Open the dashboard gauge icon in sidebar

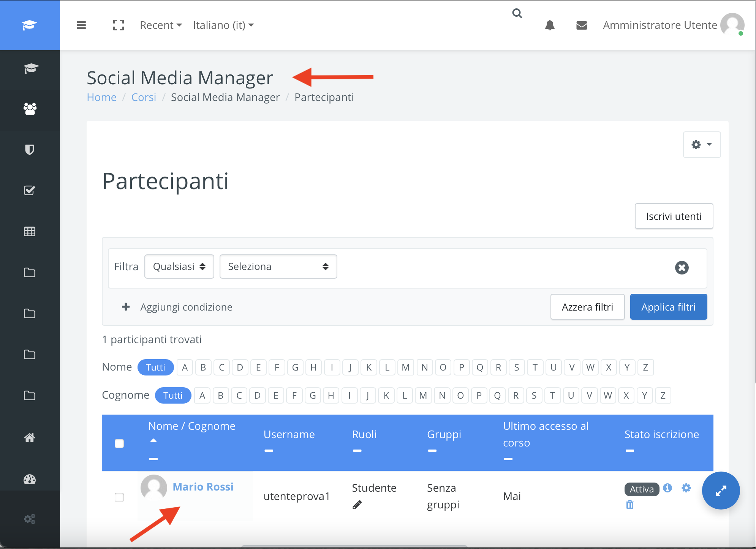30,480
